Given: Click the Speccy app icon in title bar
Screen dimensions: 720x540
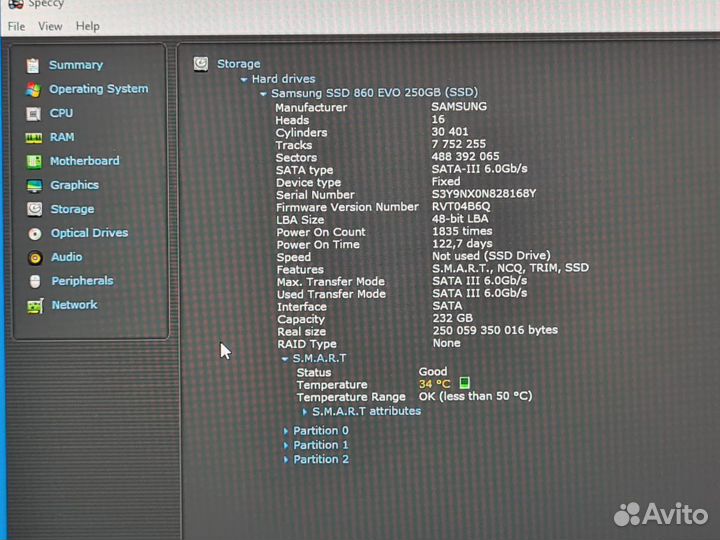Looking at the screenshot, I should [x=16, y=4].
